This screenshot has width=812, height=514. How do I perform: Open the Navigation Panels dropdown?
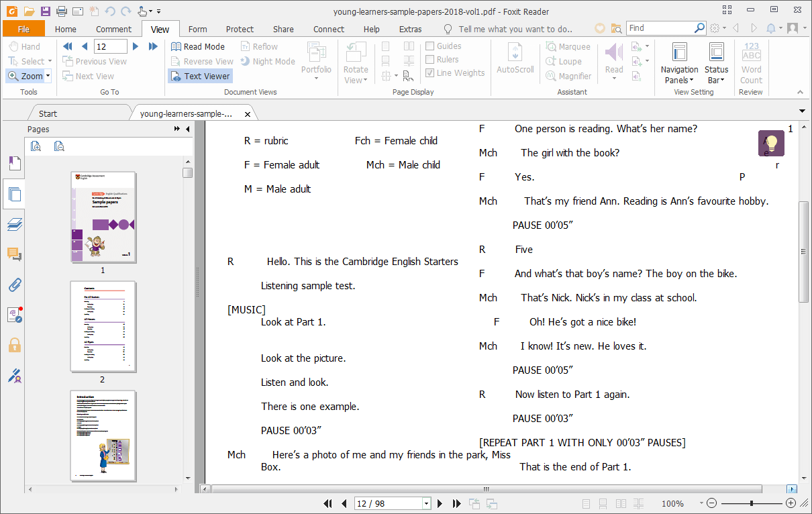679,74
